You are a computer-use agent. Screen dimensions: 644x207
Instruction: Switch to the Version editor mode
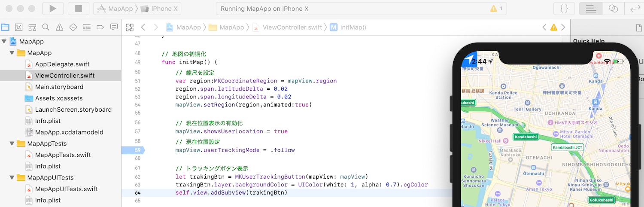click(x=635, y=9)
